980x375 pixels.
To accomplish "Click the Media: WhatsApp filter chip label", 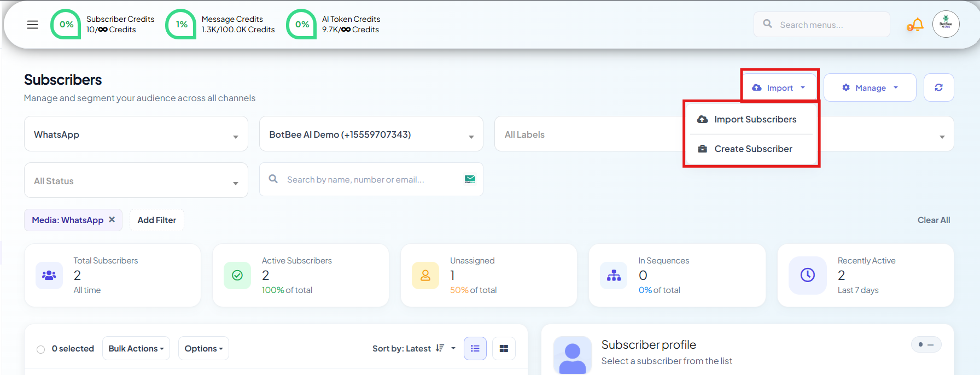I will pyautogui.click(x=68, y=220).
